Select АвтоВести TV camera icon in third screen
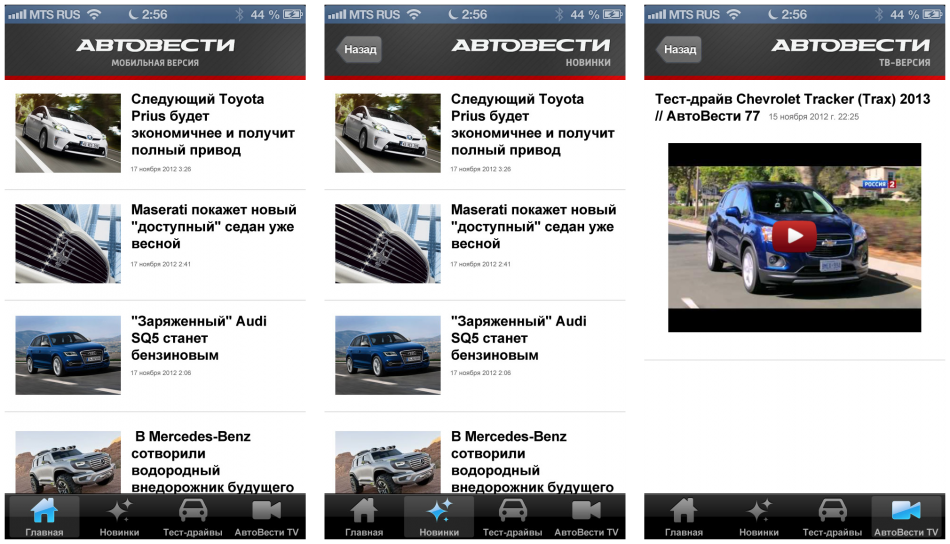 tap(906, 511)
